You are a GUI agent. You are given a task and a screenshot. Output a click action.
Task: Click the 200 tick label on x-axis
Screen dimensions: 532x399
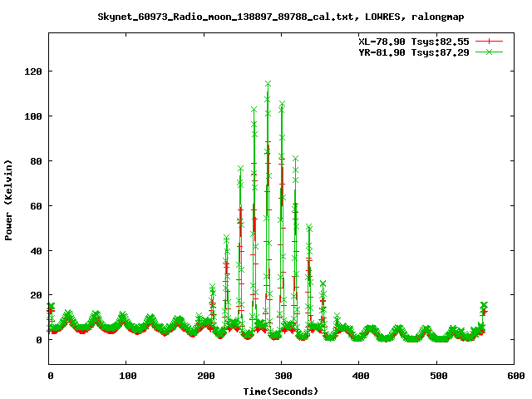[x=204, y=377]
